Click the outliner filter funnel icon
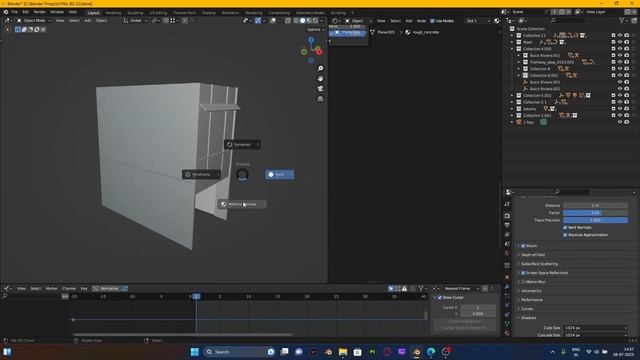The width and height of the screenshot is (640, 360). pos(622,20)
